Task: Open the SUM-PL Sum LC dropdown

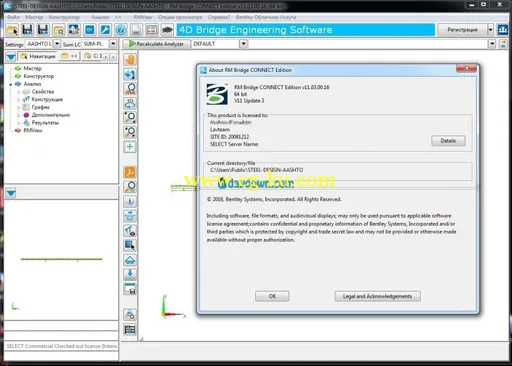Action: tap(113, 44)
